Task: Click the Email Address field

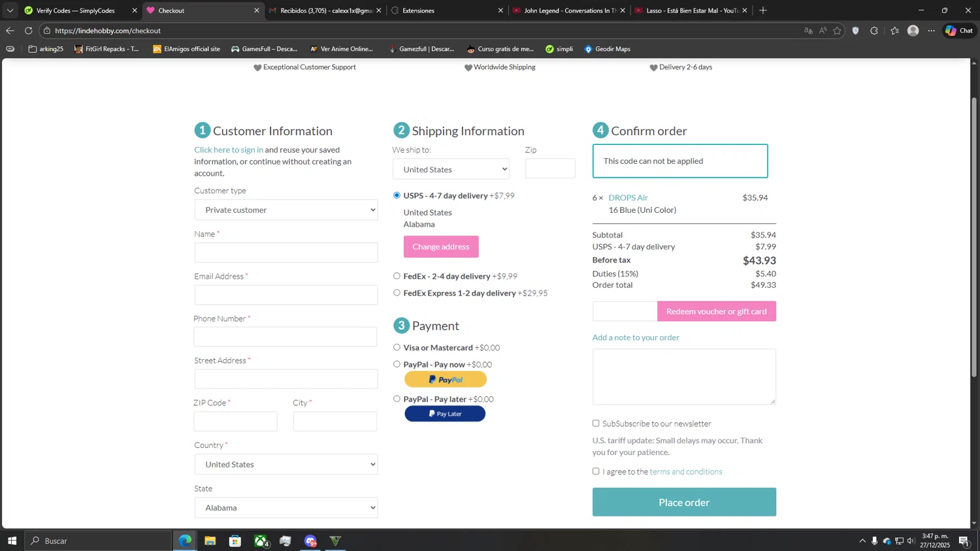Action: [x=286, y=295]
